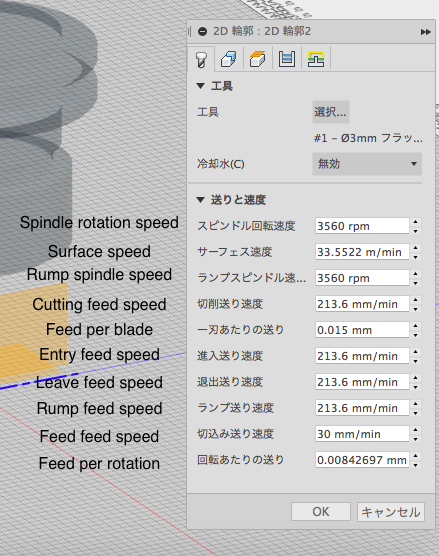
Task: Decrease 回転あたりの送り with down arrow
Action: pos(415,465)
